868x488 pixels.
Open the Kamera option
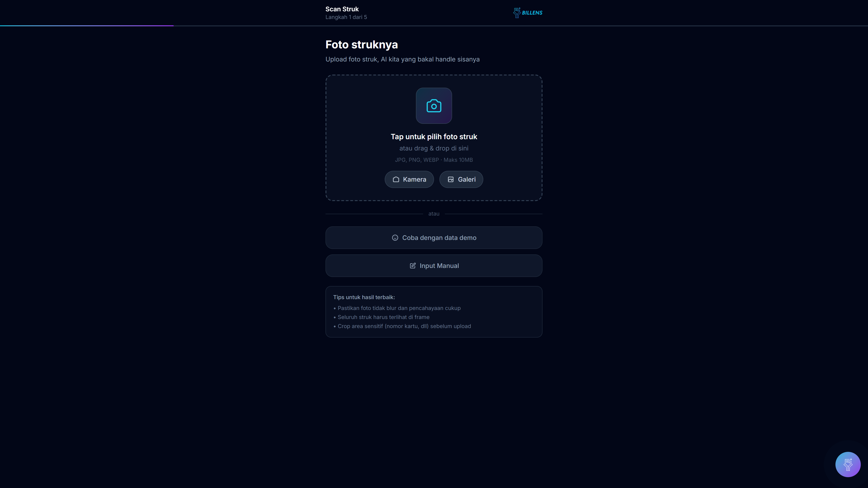point(409,180)
